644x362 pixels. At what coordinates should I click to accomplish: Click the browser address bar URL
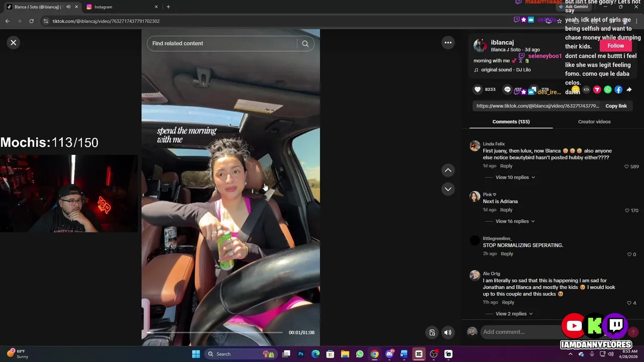(x=106, y=21)
